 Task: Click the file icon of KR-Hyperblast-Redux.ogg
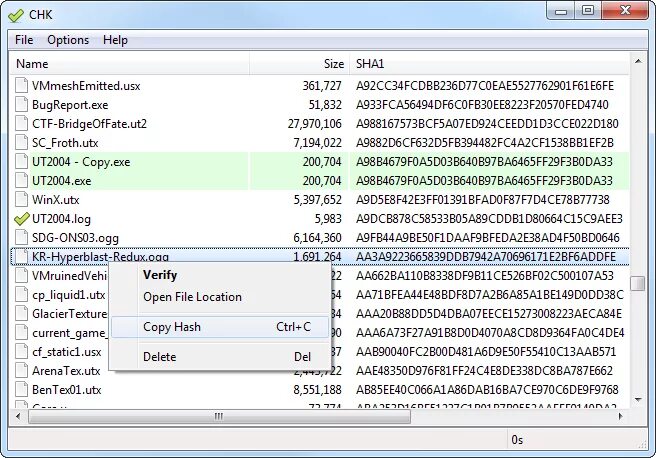pyautogui.click(x=21, y=256)
